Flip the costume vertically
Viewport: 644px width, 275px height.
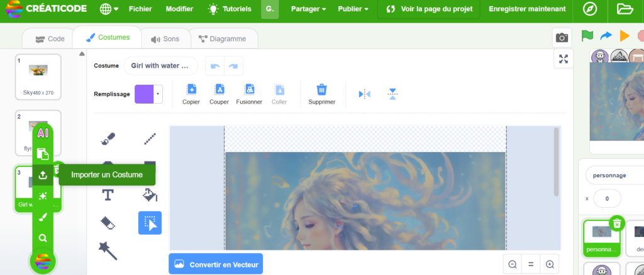pos(392,94)
